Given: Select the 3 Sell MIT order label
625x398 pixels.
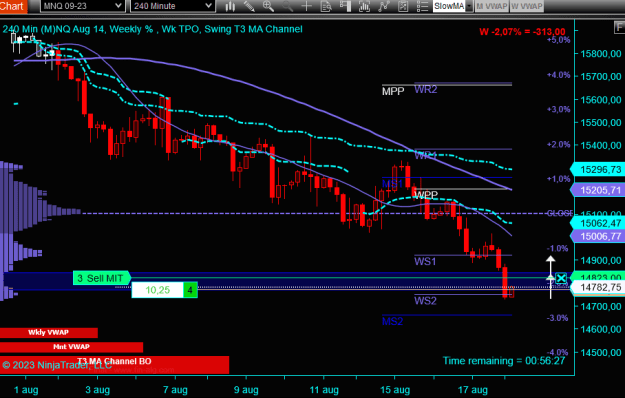Looking at the screenshot, I should coord(102,278).
